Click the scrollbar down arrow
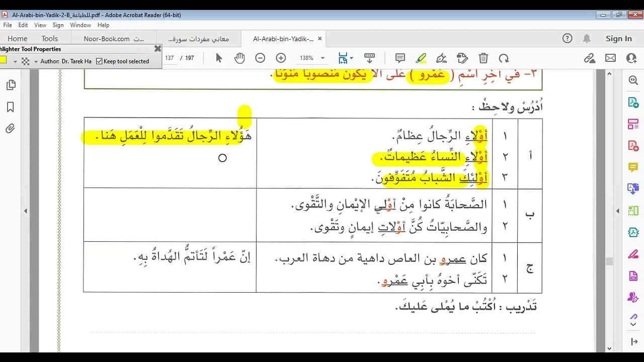This screenshot has width=644, height=362. (609, 348)
